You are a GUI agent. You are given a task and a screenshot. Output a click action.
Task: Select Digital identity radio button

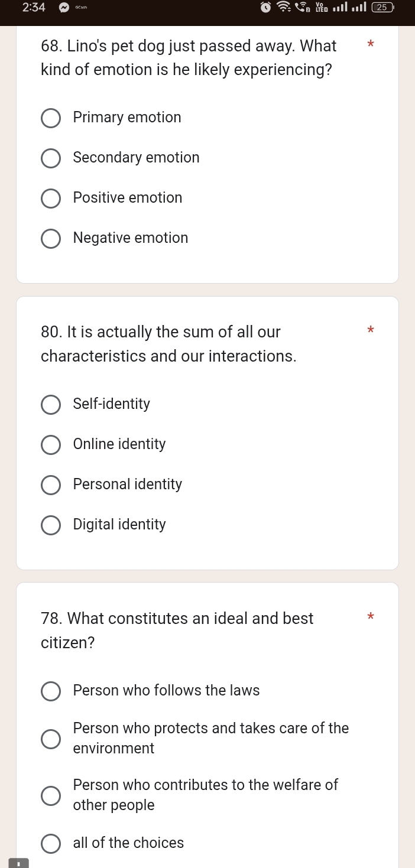pyautogui.click(x=51, y=525)
